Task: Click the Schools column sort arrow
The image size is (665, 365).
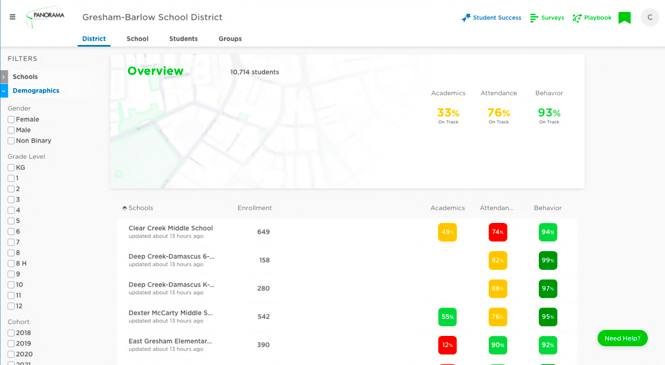Action: (124, 208)
